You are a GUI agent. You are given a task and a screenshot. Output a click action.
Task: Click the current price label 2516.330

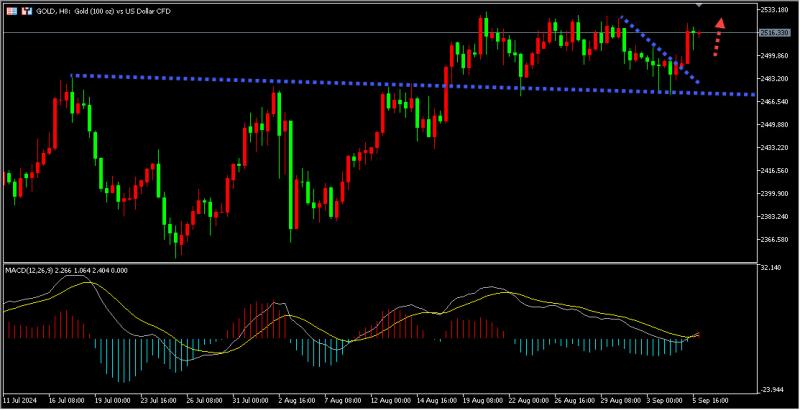click(774, 33)
